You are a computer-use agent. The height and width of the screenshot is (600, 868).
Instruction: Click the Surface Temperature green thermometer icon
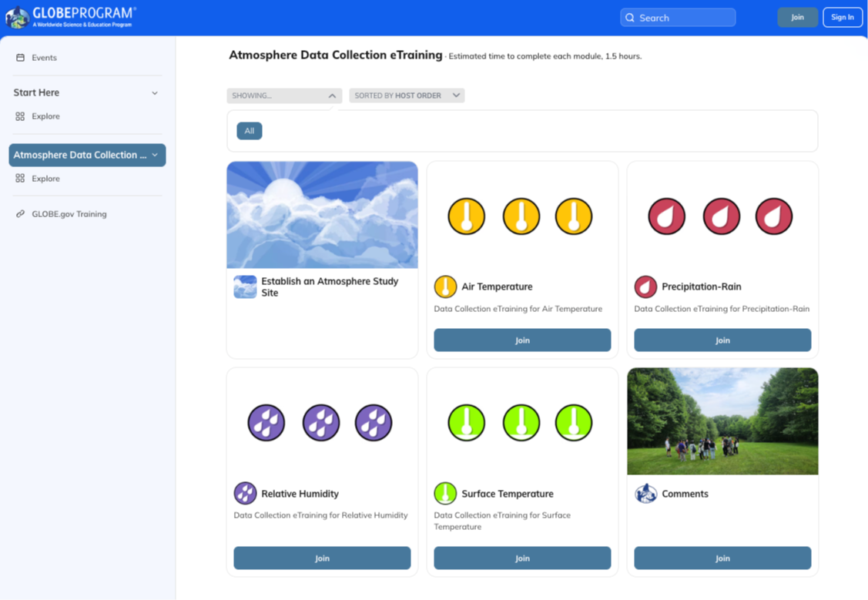point(445,494)
